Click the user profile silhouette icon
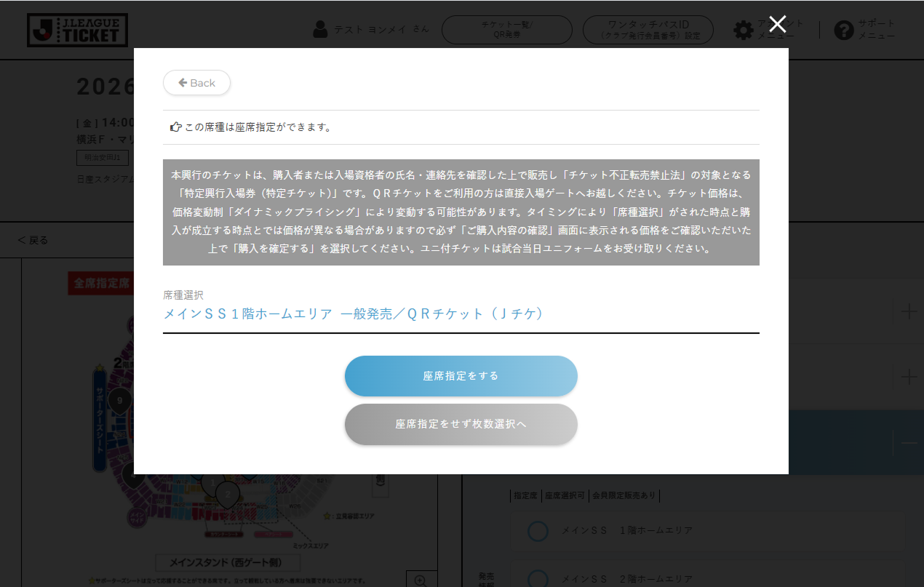Image resolution: width=924 pixels, height=587 pixels. tap(320, 29)
